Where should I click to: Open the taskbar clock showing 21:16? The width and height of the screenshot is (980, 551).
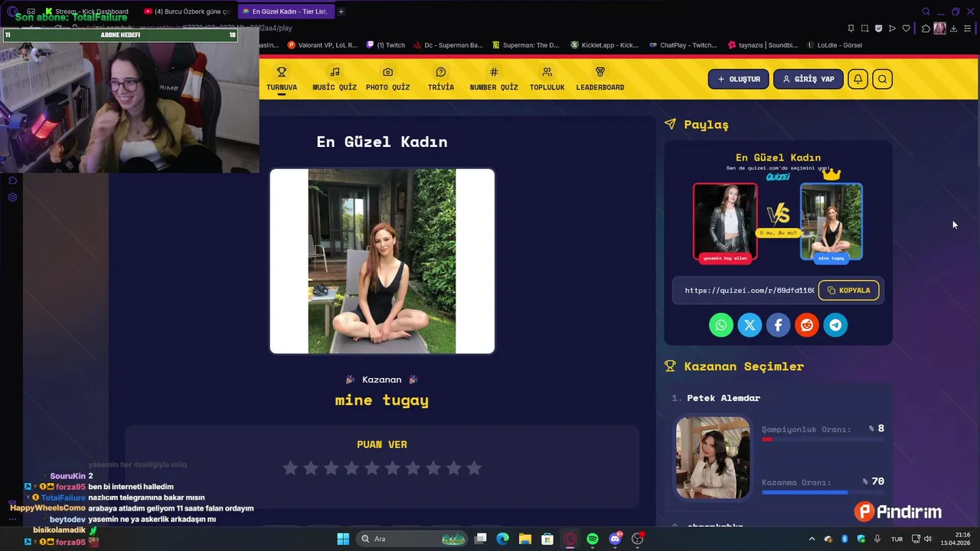pos(955,539)
